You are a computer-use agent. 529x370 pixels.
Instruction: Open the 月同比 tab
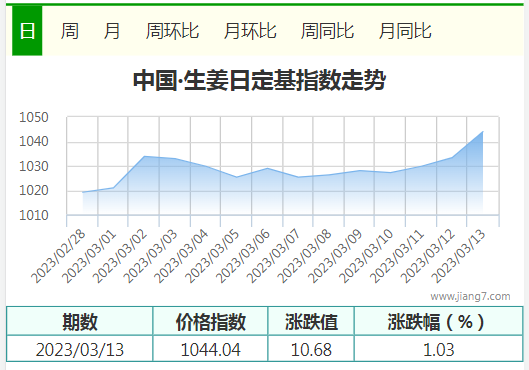click(405, 31)
